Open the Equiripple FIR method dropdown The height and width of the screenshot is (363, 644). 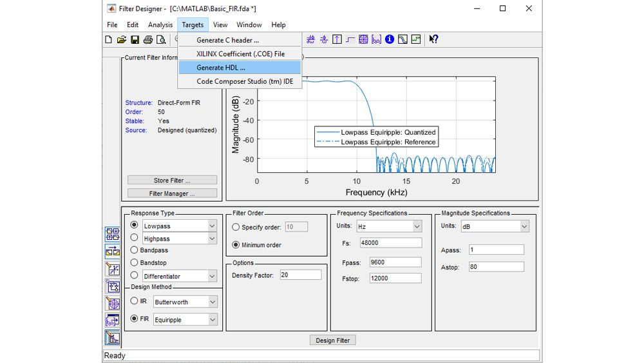pos(212,320)
